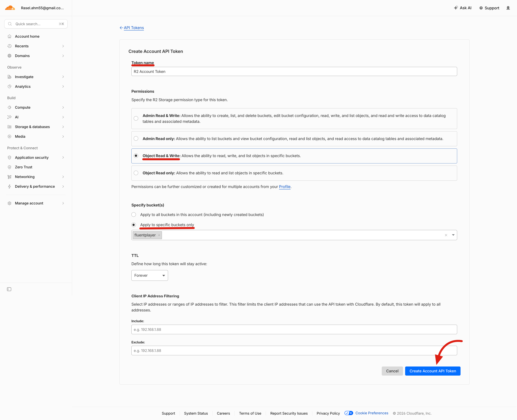Click the Recents clock icon
517x420 pixels.
[9, 46]
